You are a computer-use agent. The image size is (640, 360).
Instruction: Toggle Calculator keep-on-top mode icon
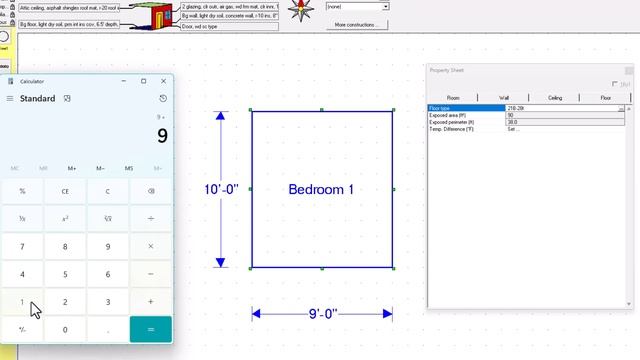point(67,98)
